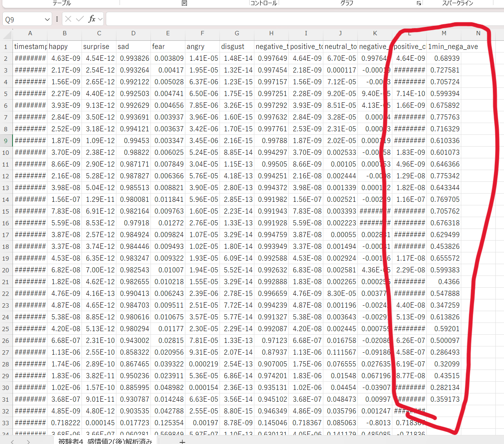Image resolution: width=504 pixels, height=444 pixels.
Task: Select row 9 header
Action: (x=6, y=141)
